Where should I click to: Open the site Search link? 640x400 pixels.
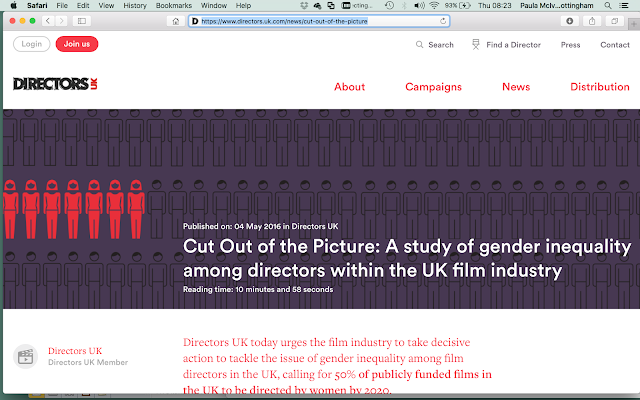tap(435, 44)
